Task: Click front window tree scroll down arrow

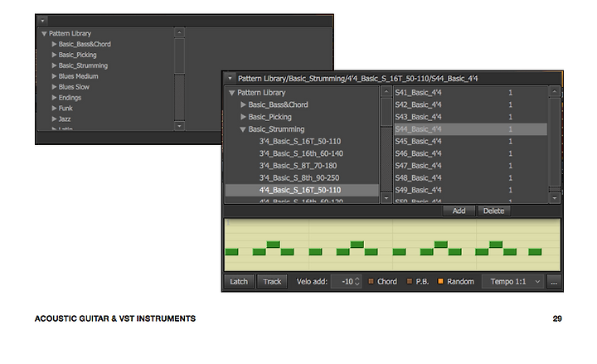Action: coord(386,198)
